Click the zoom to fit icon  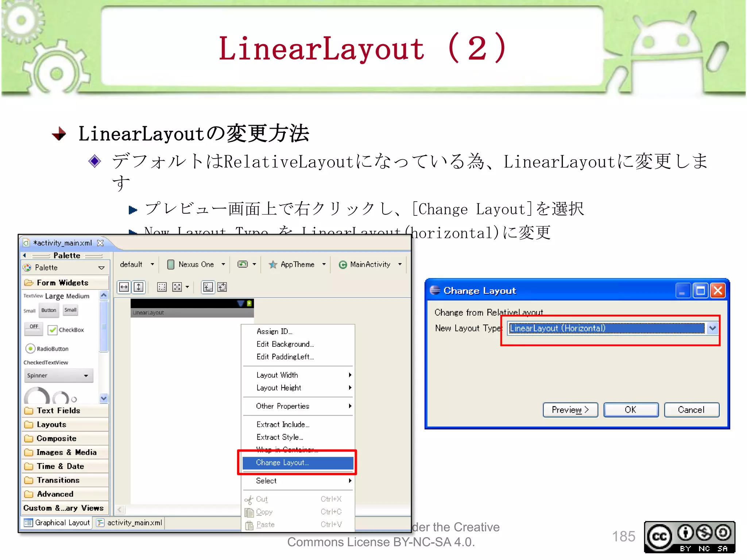click(x=177, y=287)
